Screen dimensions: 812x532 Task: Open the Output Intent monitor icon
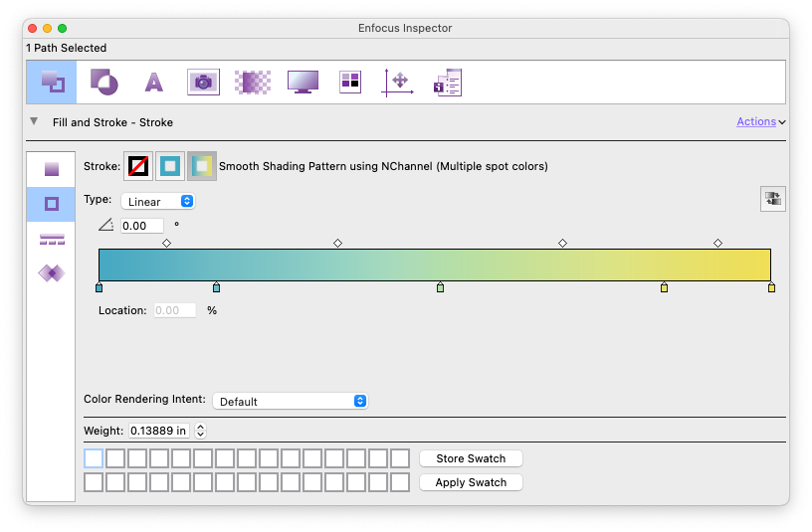click(x=303, y=82)
